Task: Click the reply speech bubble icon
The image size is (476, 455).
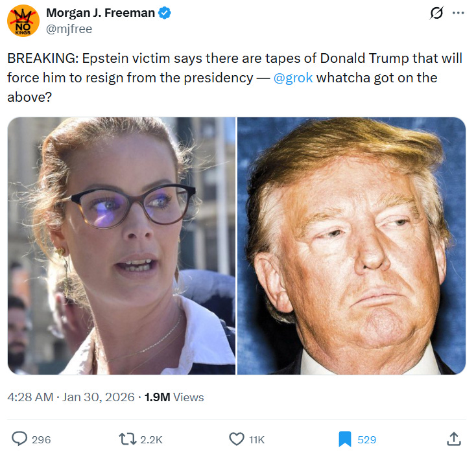Action: click(x=19, y=439)
